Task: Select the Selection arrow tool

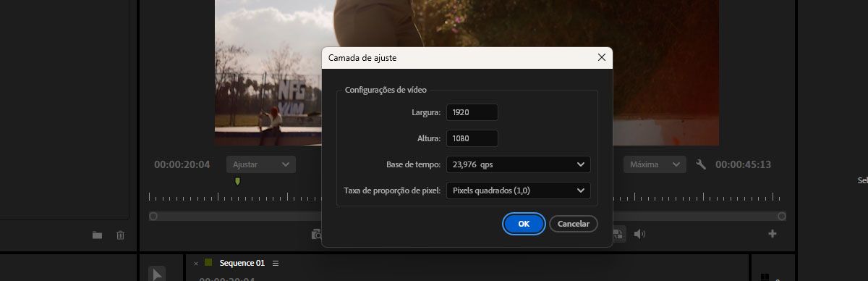Action: pos(157,274)
